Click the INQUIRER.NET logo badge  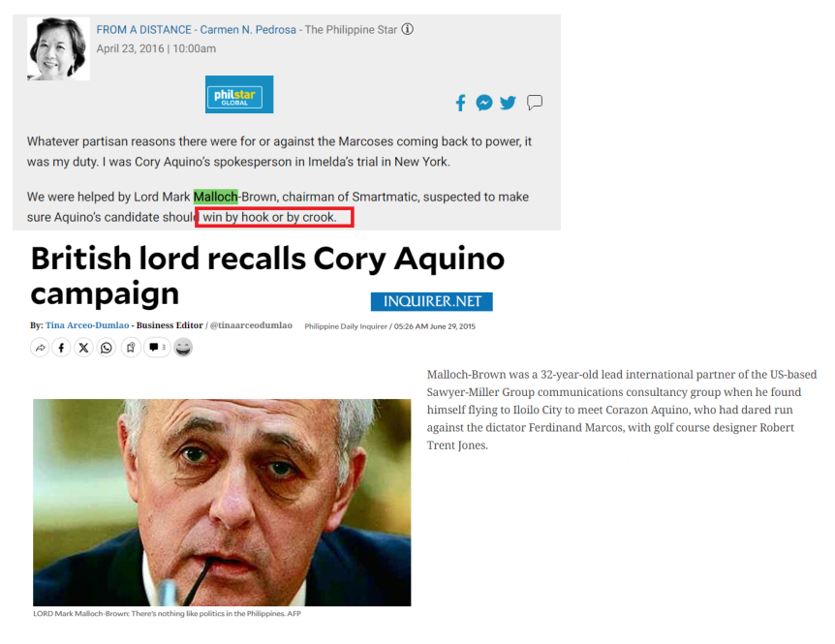pyautogui.click(x=432, y=301)
